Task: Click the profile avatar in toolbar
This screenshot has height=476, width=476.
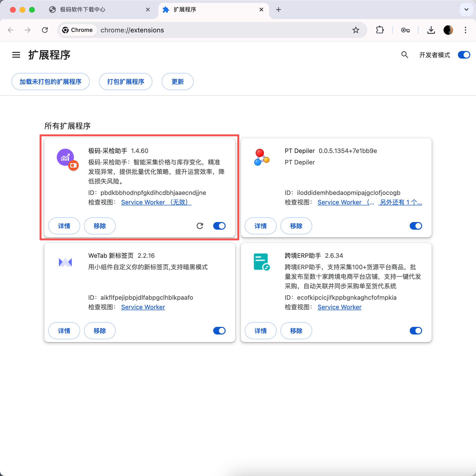Action: point(448,30)
